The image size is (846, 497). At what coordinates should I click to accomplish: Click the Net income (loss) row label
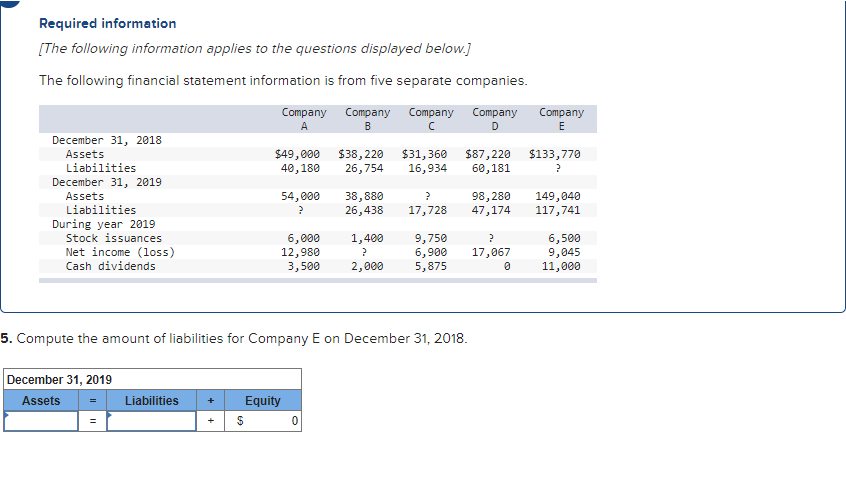pyautogui.click(x=120, y=253)
